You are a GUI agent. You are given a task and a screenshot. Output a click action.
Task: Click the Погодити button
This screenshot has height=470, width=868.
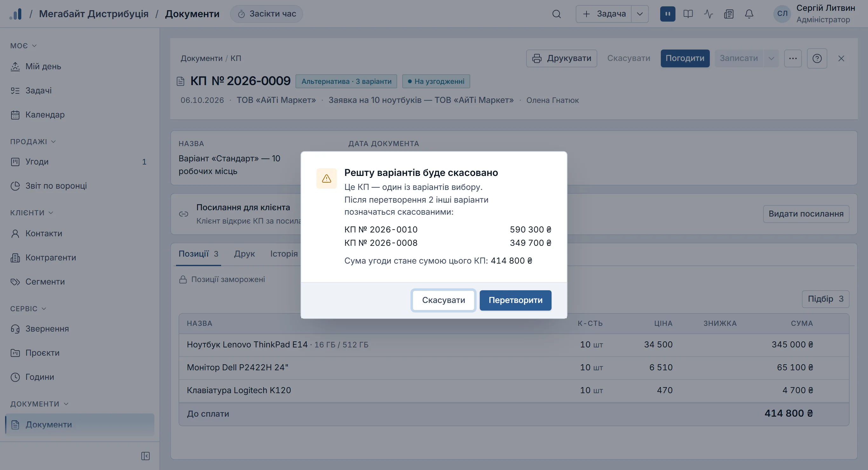[685, 58]
